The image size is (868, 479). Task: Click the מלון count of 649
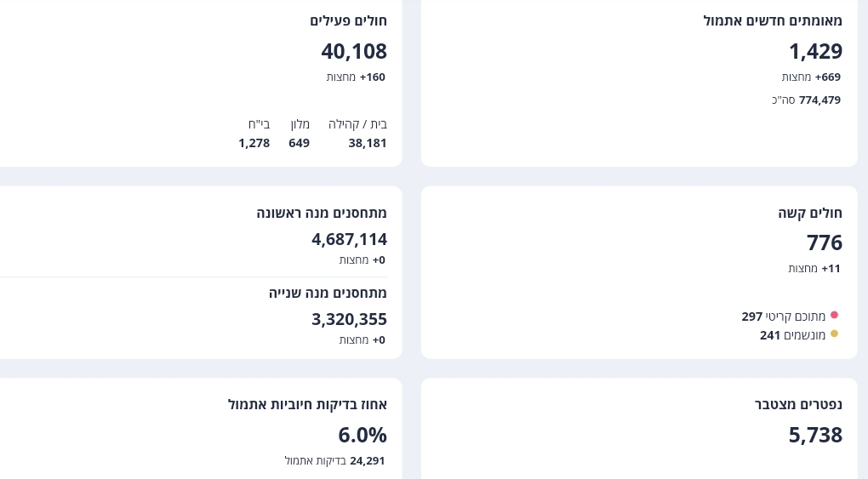pyautogui.click(x=299, y=143)
